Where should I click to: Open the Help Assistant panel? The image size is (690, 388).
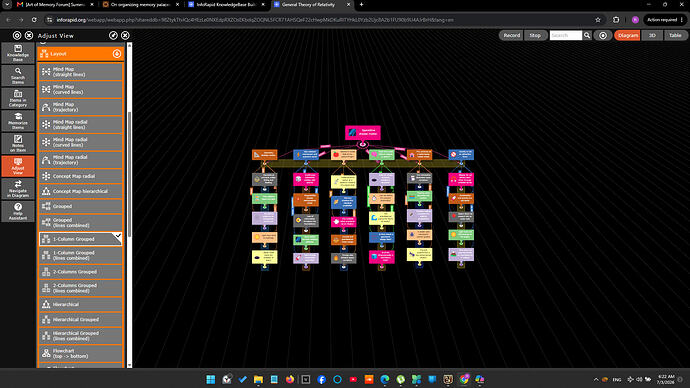pos(18,212)
